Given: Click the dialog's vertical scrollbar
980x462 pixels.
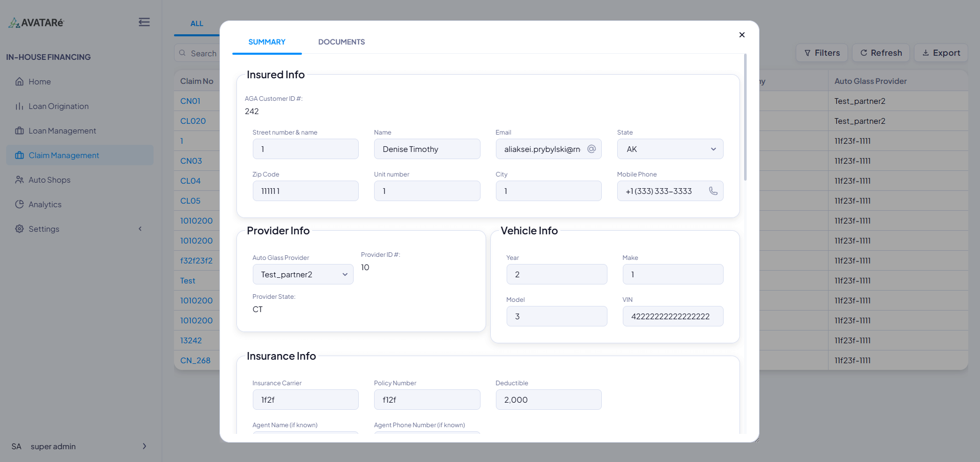Looking at the screenshot, I should [x=745, y=118].
